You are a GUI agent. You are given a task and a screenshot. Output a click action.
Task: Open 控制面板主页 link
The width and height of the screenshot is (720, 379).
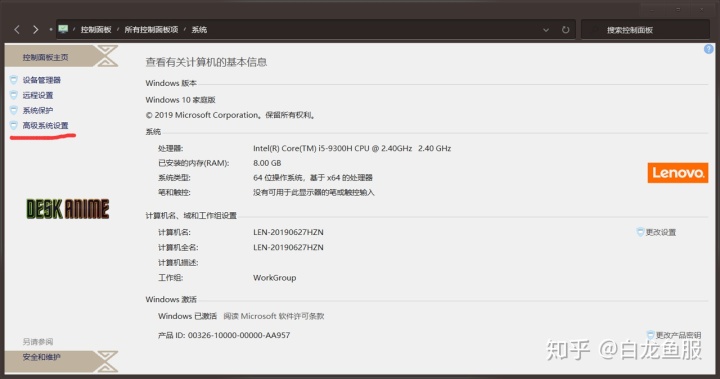pos(45,57)
